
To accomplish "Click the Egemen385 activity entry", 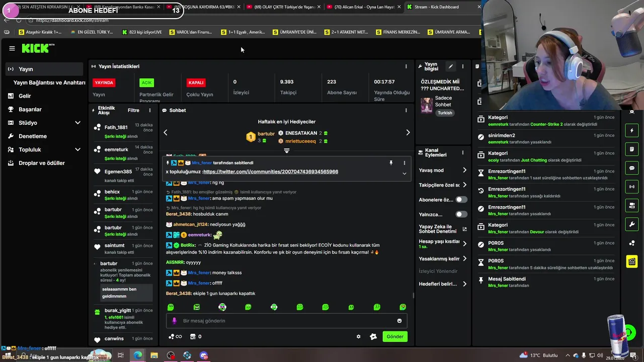I will click(x=123, y=175).
